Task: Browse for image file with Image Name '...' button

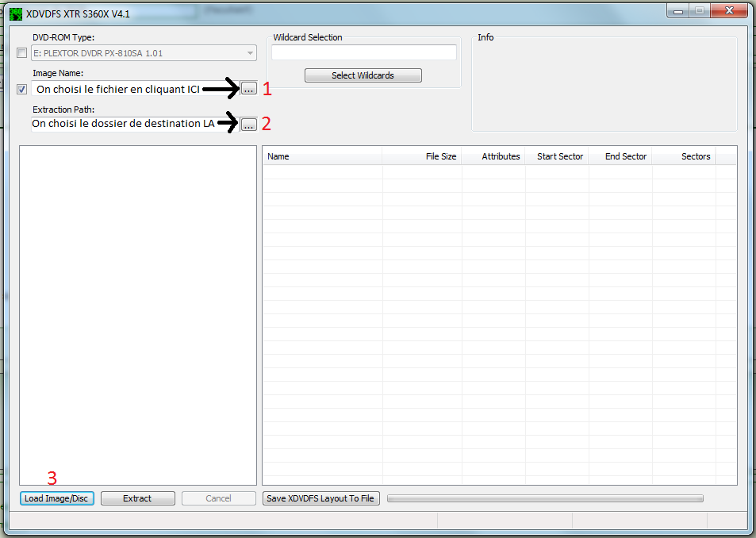Action: click(x=249, y=89)
